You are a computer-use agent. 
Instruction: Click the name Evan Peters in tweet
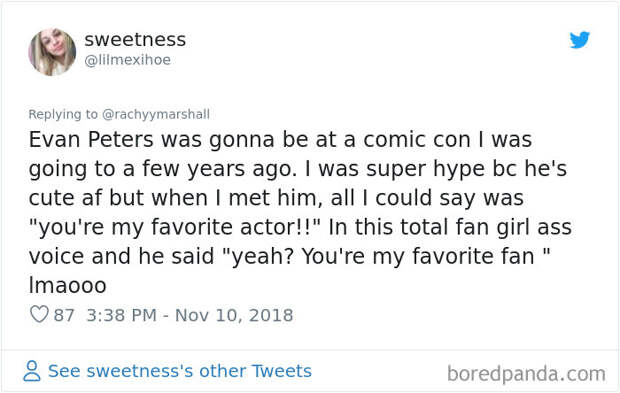coord(91,140)
